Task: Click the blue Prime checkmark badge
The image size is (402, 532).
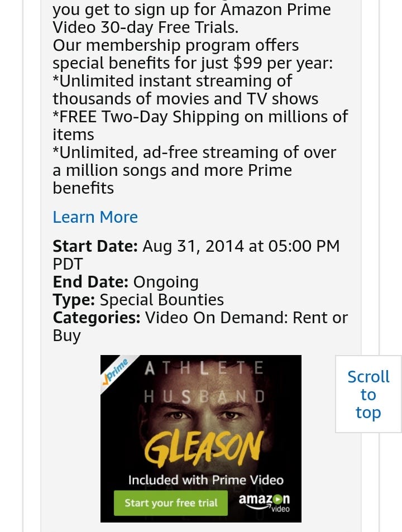Action: pyautogui.click(x=116, y=370)
